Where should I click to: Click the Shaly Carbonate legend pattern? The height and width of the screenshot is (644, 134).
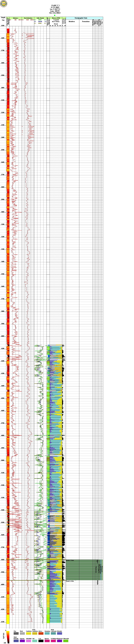click(54, 633)
